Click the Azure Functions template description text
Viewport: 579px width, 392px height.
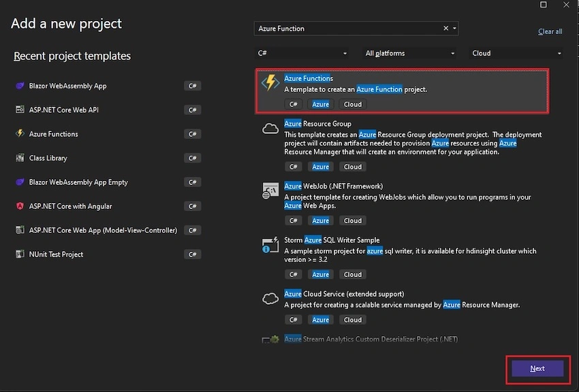click(355, 89)
